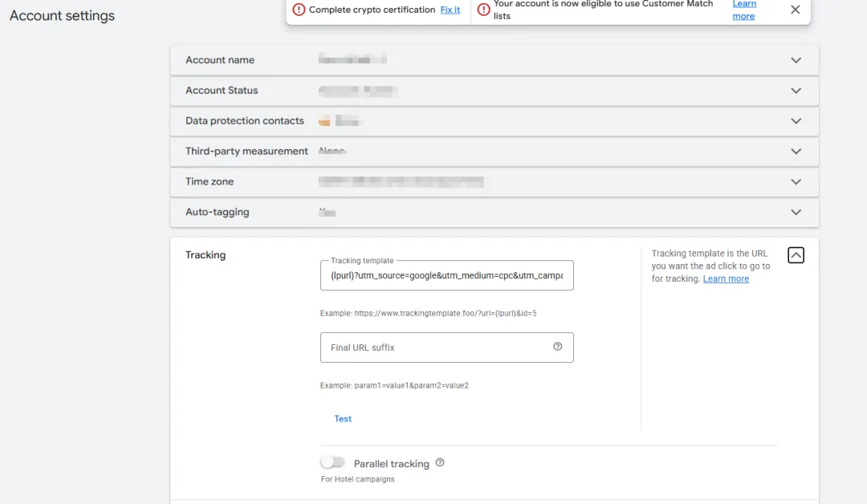Screen dimensions: 867x504
Task: Collapse the Tracking section chevron
Action: click(796, 255)
